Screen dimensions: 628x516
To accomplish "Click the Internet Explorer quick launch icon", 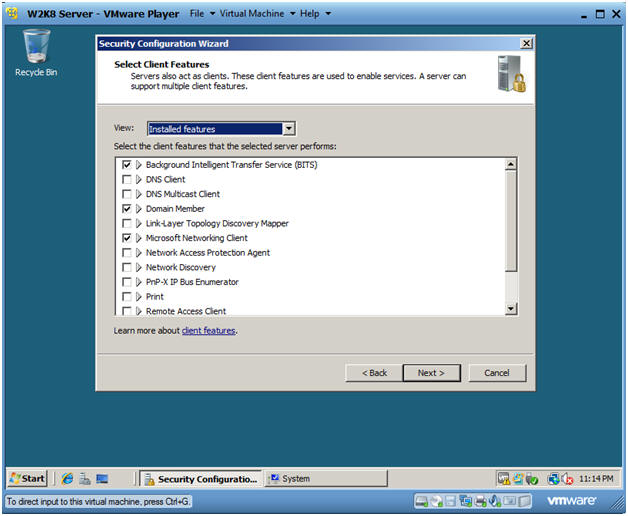I will coord(67,478).
